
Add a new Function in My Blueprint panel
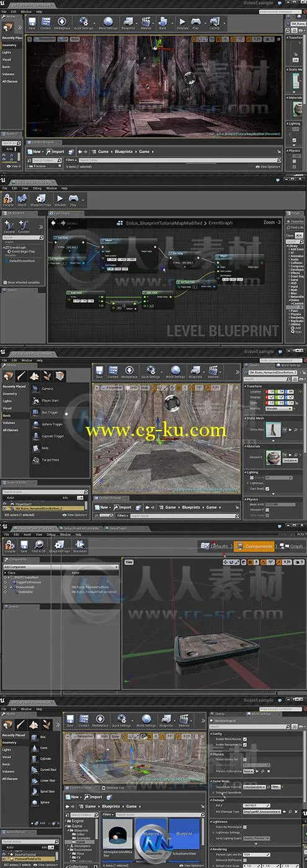[24, 228]
